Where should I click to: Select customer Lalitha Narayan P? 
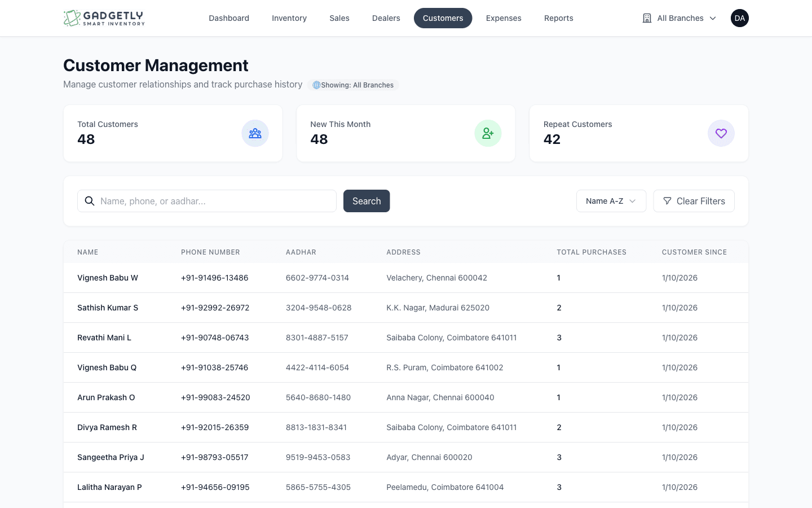click(x=109, y=487)
